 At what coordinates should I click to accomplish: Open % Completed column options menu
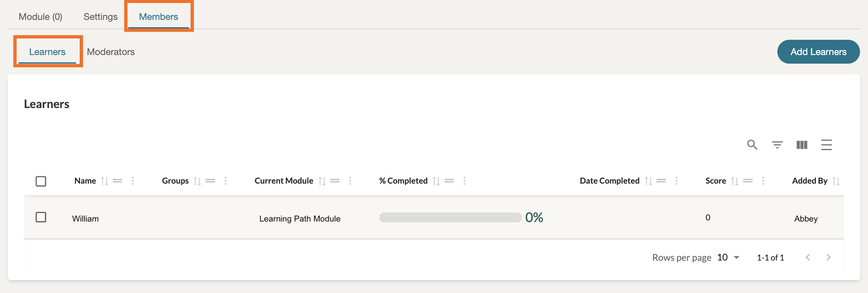coord(464,181)
